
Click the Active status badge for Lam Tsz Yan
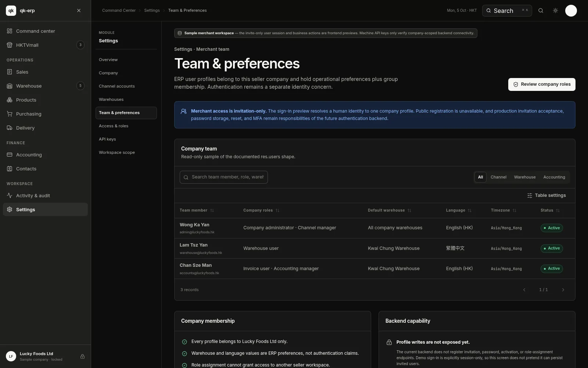click(x=552, y=248)
